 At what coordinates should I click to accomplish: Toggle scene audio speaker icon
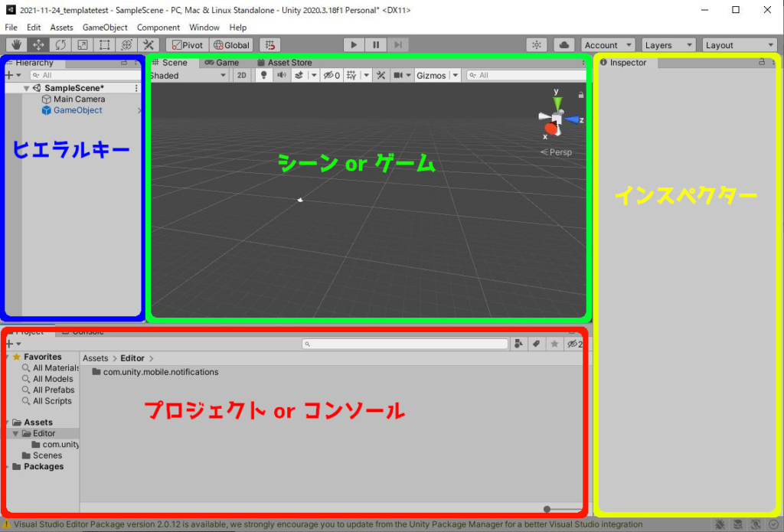coord(282,76)
